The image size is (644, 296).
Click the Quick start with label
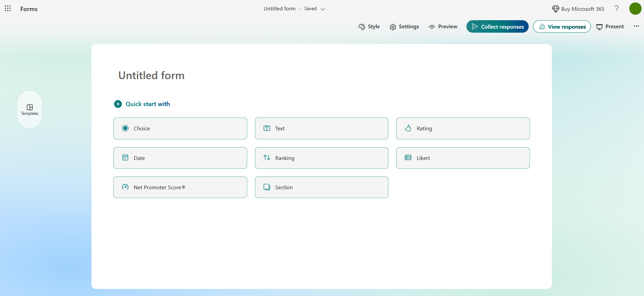click(x=148, y=104)
